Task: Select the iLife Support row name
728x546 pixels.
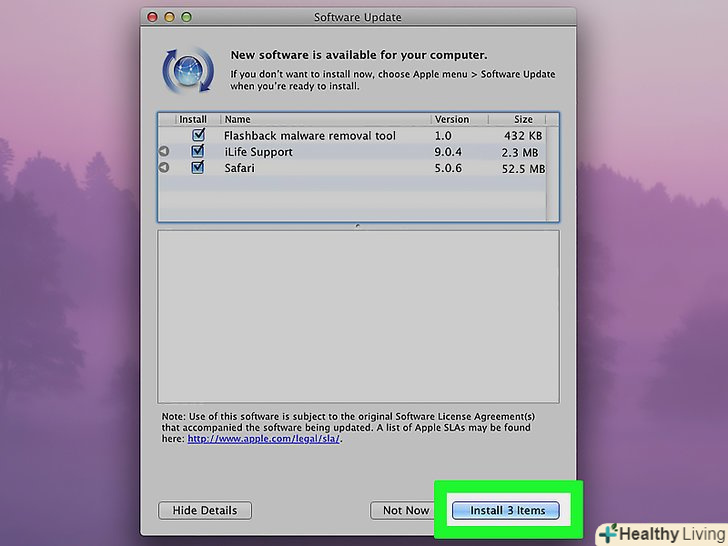Action: (x=259, y=152)
